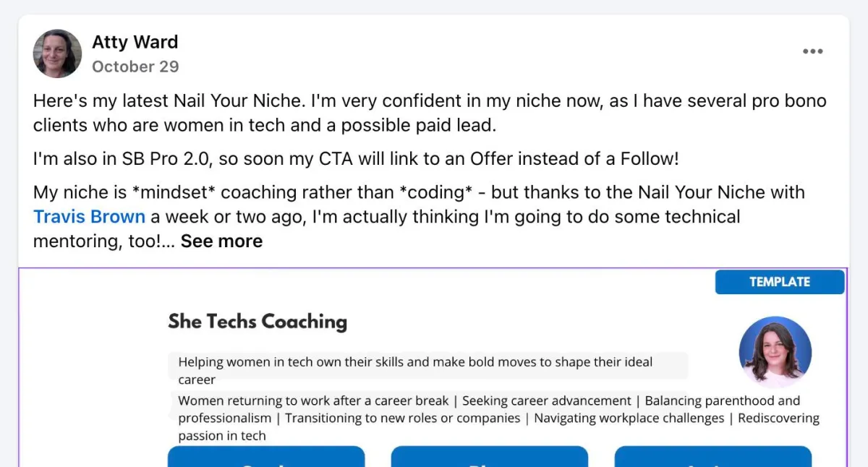Click the right blue button under the template
This screenshot has height=467, width=868.
point(712,457)
